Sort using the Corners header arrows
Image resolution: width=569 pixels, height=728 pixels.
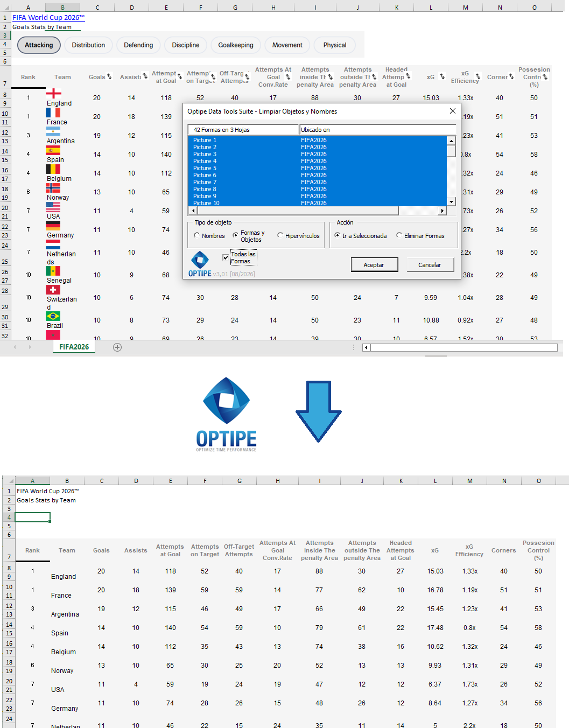coord(511,76)
